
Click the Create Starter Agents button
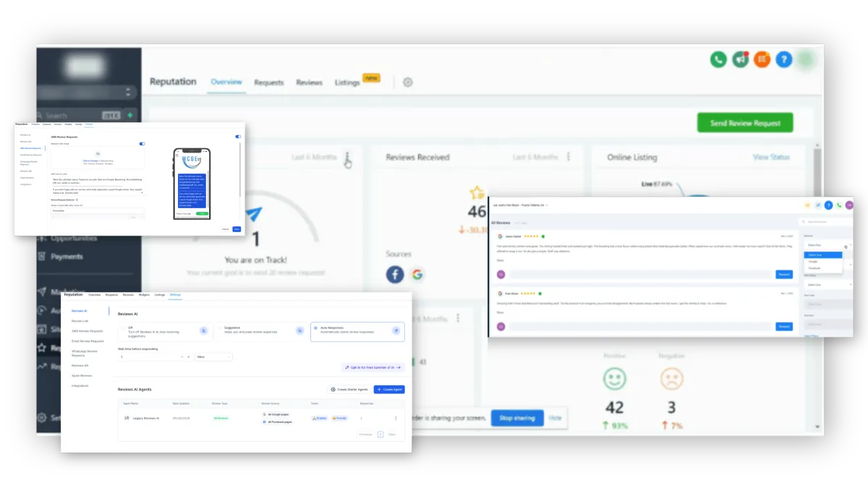pyautogui.click(x=350, y=389)
